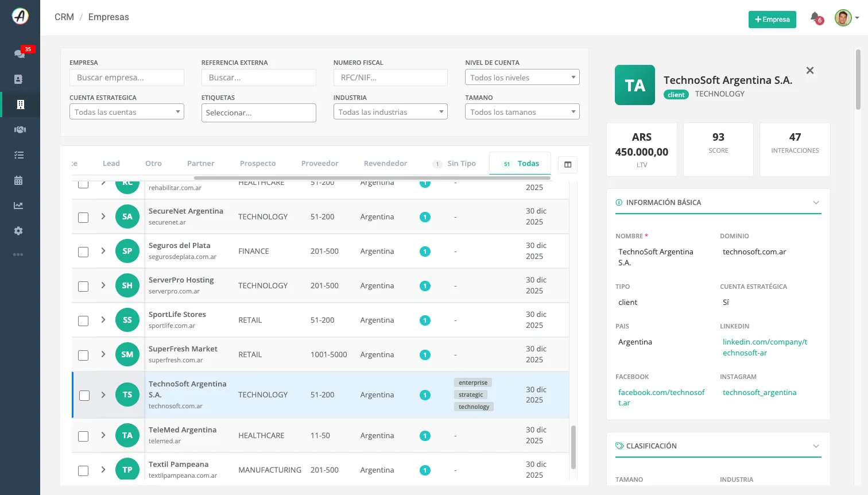Click the table vertical scrollbar thumb
The height and width of the screenshot is (495, 868).
tap(573, 447)
